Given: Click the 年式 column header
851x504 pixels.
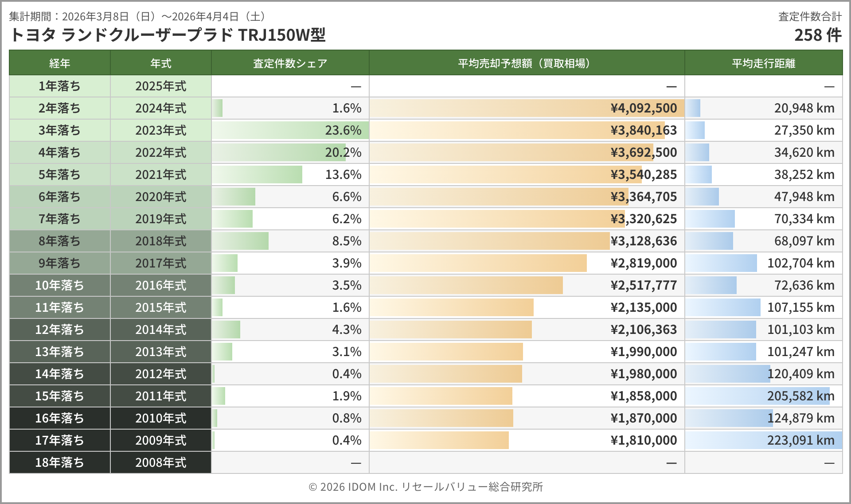Looking at the screenshot, I should click(x=160, y=63).
